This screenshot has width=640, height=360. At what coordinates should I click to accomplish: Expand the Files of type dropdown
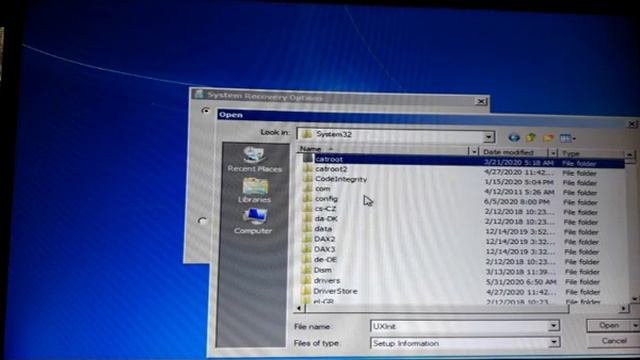[554, 342]
